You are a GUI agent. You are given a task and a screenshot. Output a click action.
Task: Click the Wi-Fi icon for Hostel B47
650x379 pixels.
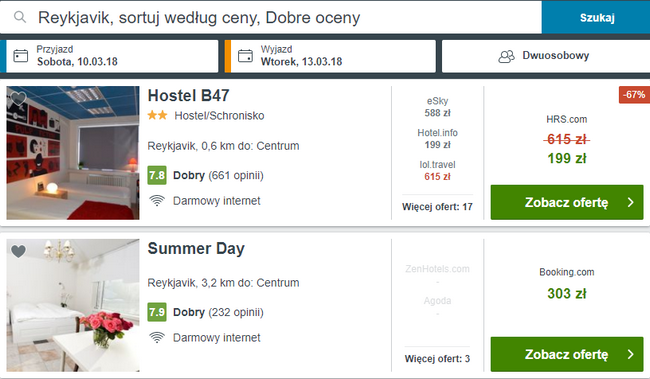157,201
